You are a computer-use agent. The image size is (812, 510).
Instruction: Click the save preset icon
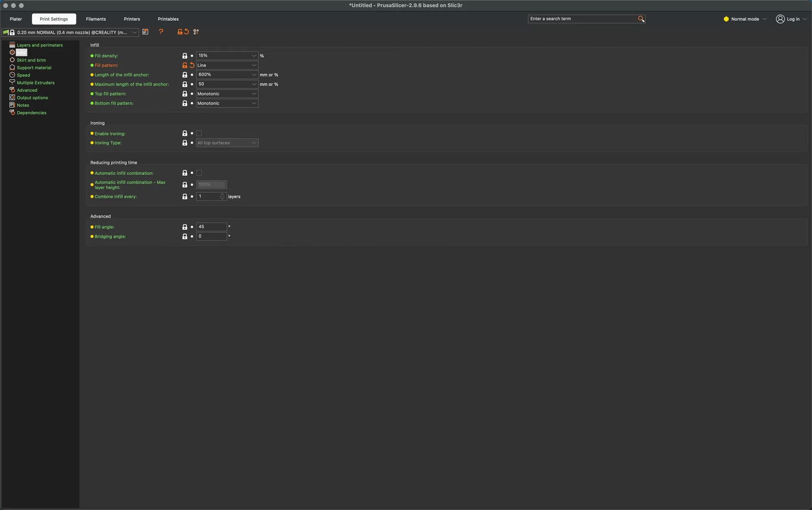coord(145,32)
